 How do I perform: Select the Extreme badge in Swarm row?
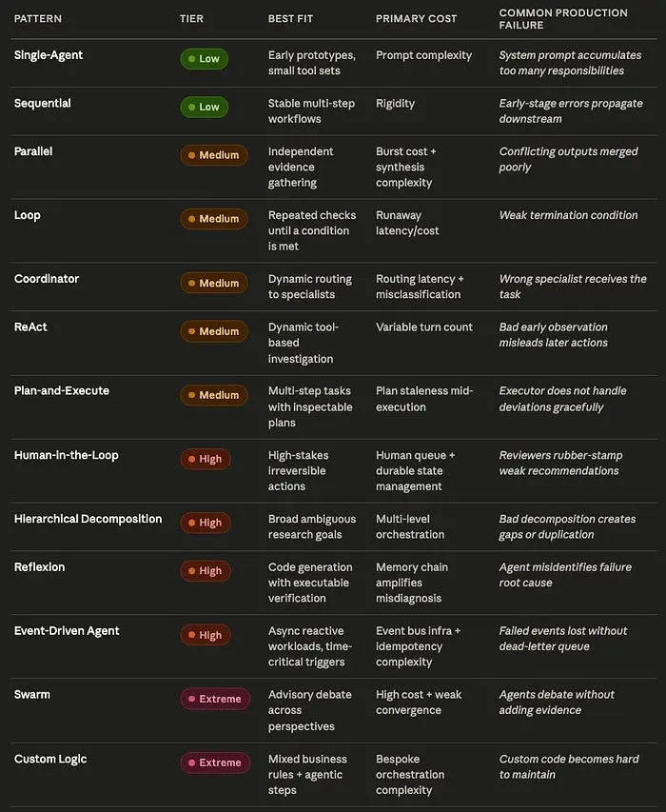coord(215,699)
